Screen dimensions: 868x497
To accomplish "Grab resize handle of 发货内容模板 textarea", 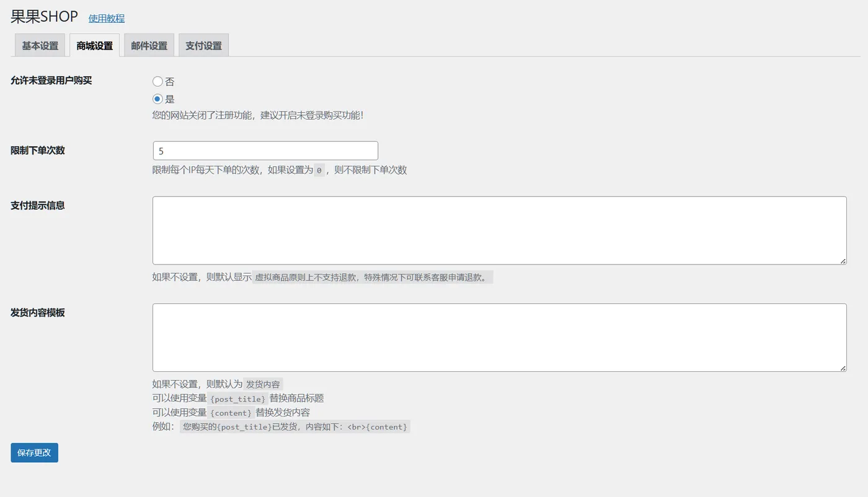I will tap(843, 368).
